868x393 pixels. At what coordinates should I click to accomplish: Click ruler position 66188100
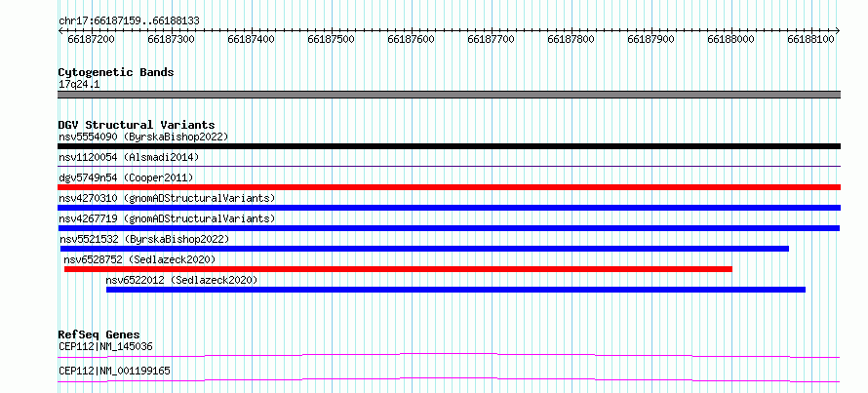pyautogui.click(x=812, y=39)
